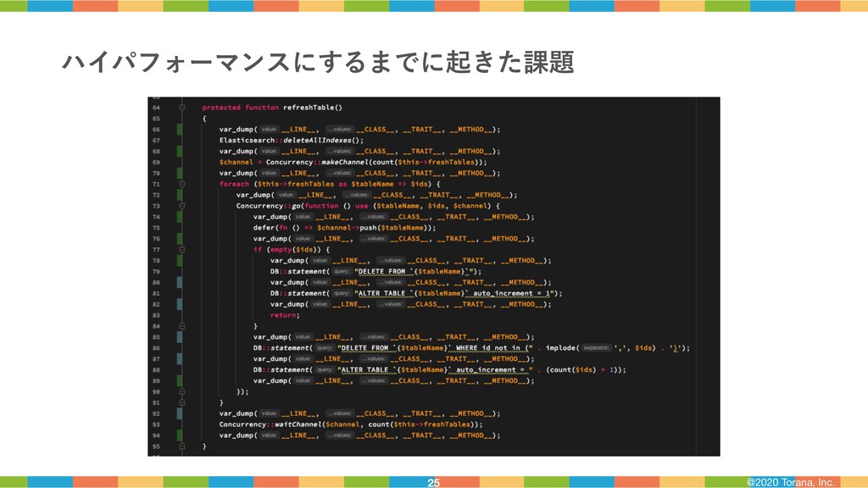Click the green change marker beside line 66
This screenshot has height=488, width=868.
[x=180, y=130]
